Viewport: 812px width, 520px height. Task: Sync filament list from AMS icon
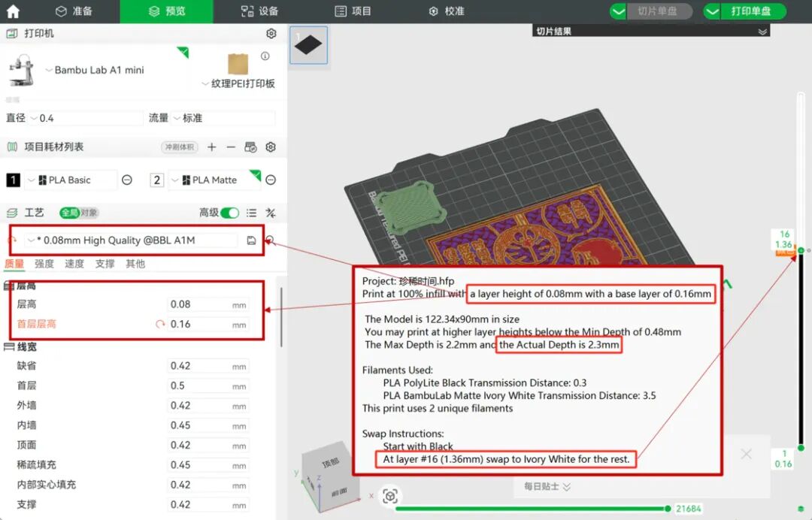[x=250, y=147]
